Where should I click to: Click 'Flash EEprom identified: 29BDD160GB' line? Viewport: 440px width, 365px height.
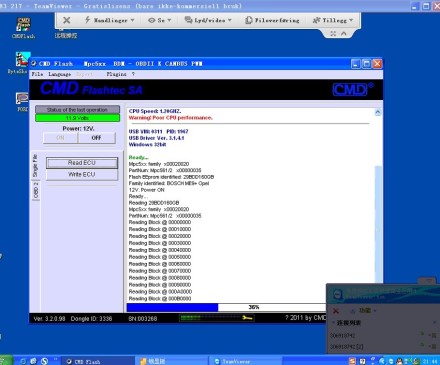171,177
